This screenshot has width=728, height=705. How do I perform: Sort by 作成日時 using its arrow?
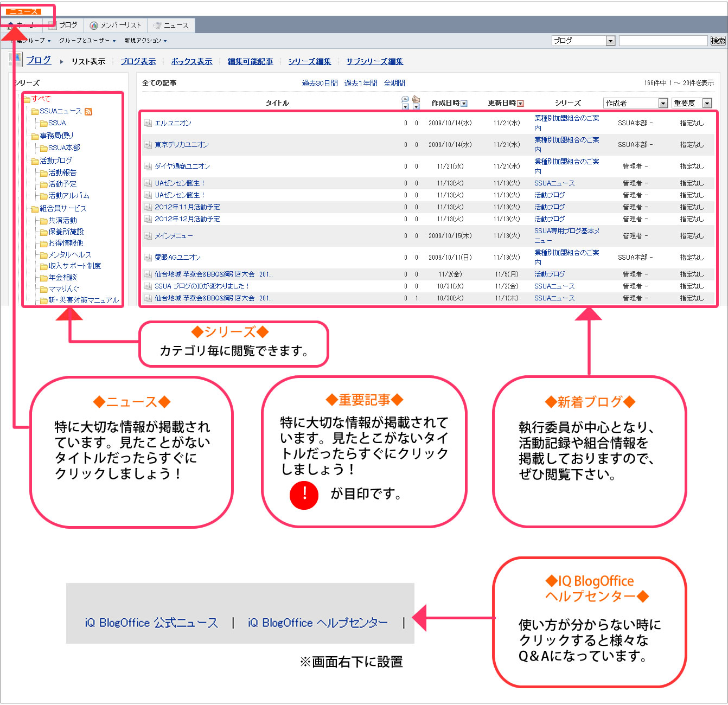464,104
